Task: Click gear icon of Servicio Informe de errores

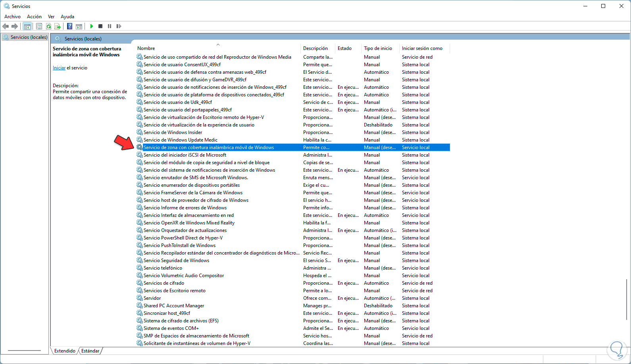Action: coord(140,208)
